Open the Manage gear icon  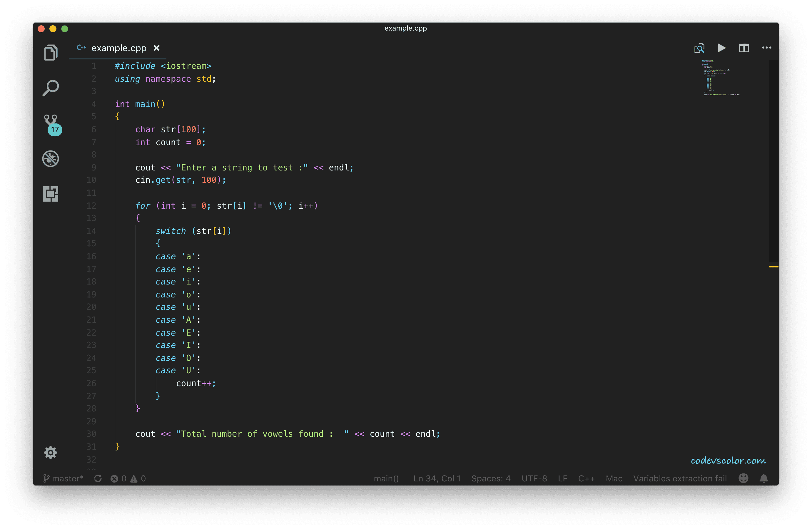click(51, 452)
